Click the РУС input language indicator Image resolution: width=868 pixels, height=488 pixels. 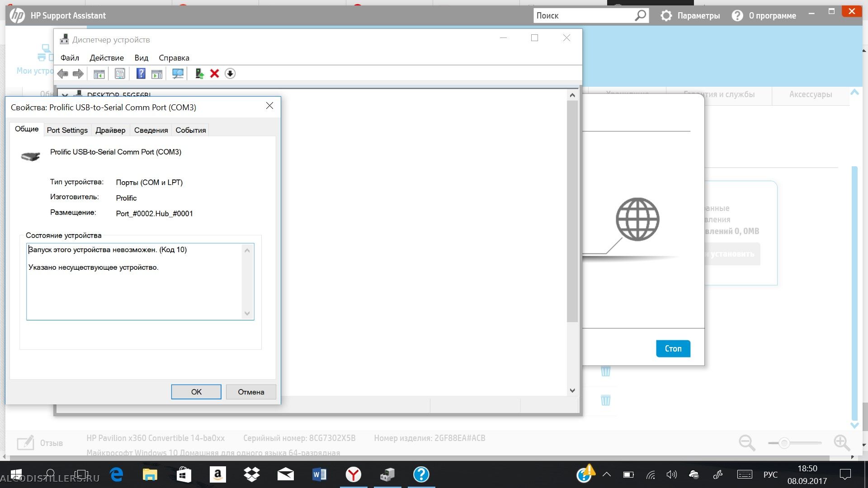[771, 474]
